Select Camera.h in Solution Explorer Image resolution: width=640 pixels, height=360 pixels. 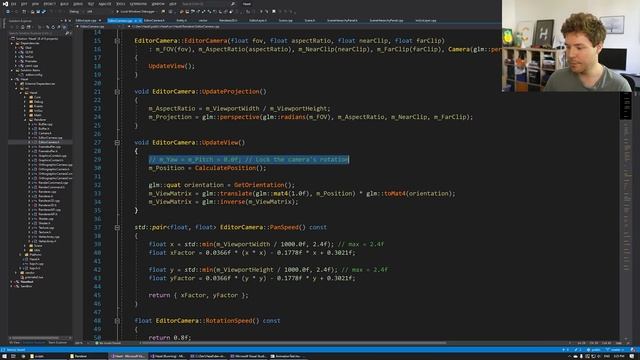point(44,133)
